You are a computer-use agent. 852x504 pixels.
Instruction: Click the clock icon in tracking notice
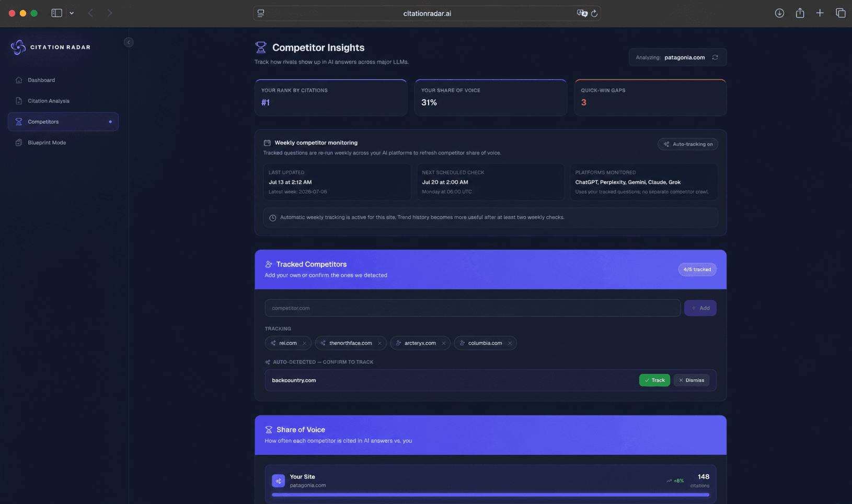click(x=272, y=218)
